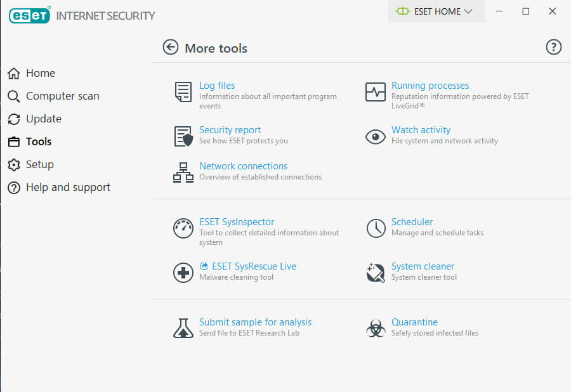This screenshot has width=571, height=392.
Task: Open ESET SysRescue Live link
Action: pyautogui.click(x=254, y=266)
